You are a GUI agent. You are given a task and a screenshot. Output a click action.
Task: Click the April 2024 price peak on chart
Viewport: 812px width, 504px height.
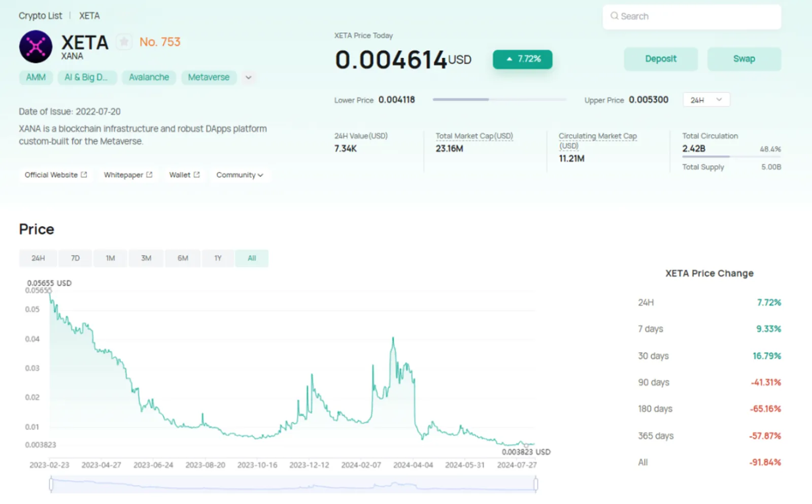(393, 338)
